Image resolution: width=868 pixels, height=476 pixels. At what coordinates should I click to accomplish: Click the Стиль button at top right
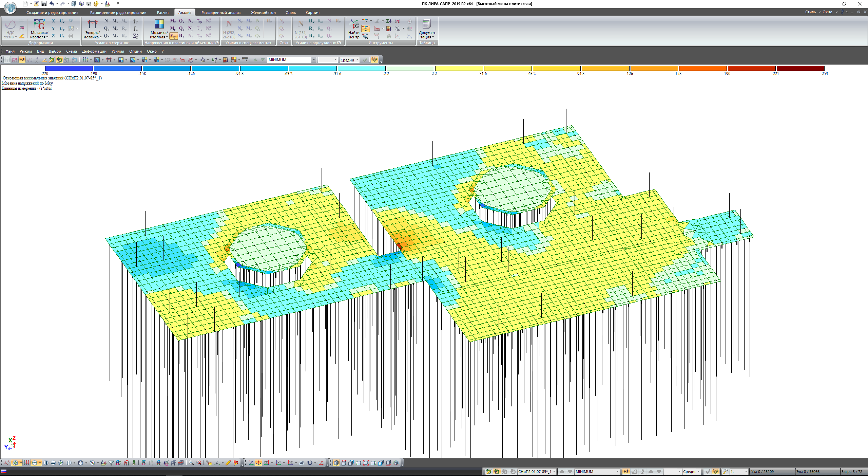(x=810, y=12)
